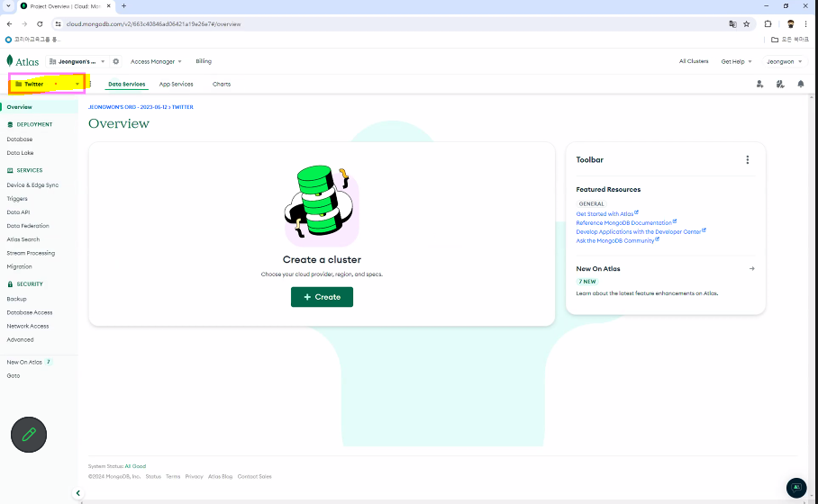Click the JEONGWON'S ORG breadcrumb link
Viewport: 818px width, 504px height.
127,107
